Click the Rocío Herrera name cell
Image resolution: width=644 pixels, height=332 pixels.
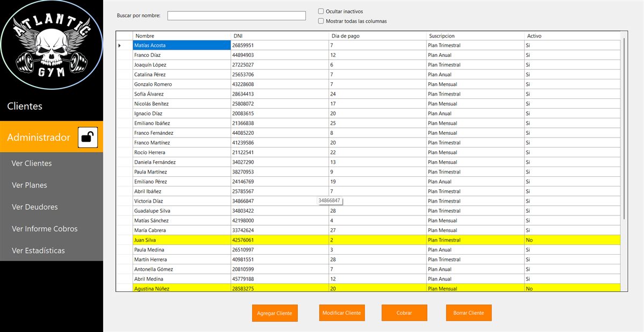click(x=181, y=153)
